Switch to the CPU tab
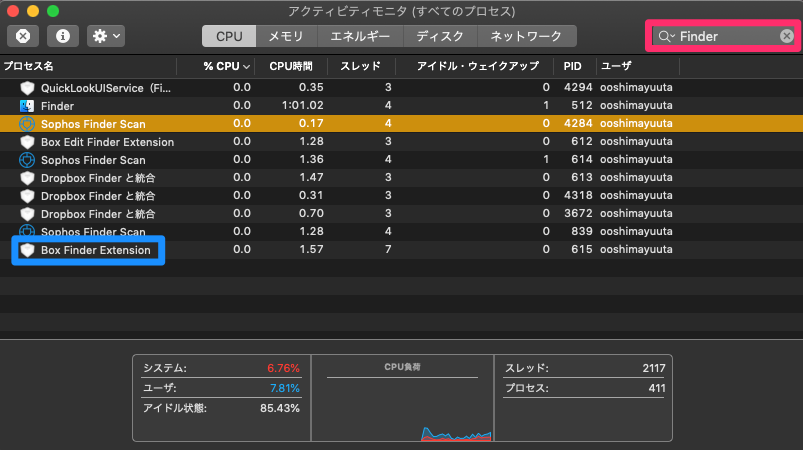 229,36
